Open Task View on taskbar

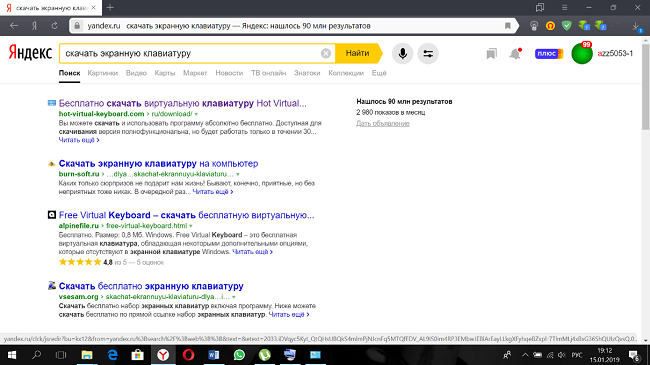61,355
